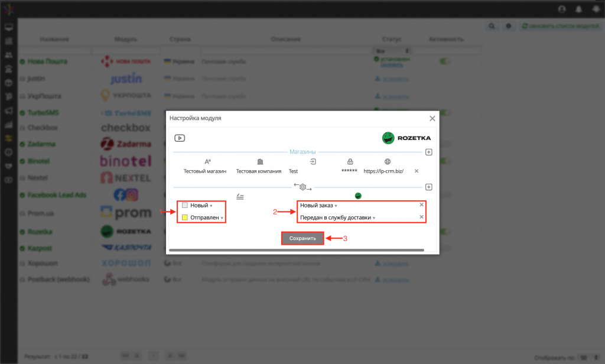Open the video tutorial icon in module settings
The width and height of the screenshot is (605, 364).
coord(180,138)
